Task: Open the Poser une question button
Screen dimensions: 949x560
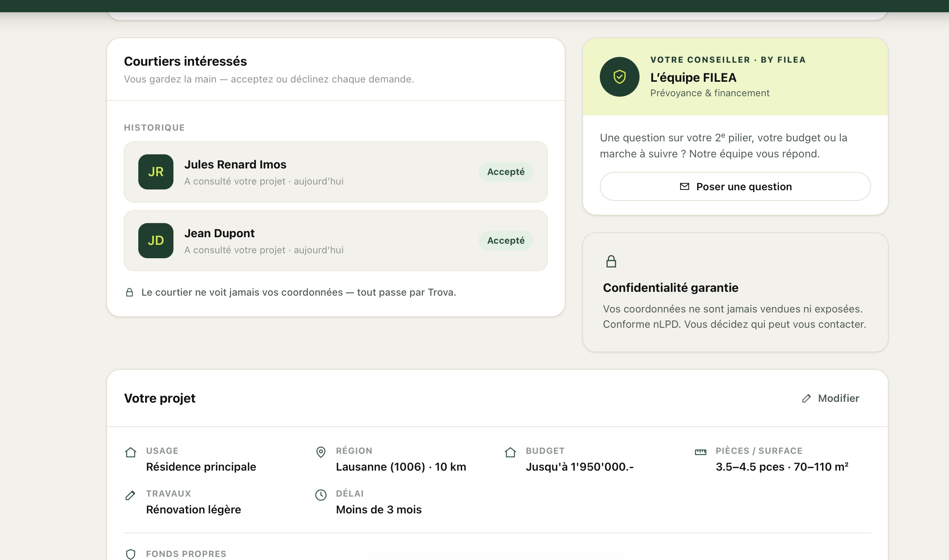Action: (x=735, y=186)
